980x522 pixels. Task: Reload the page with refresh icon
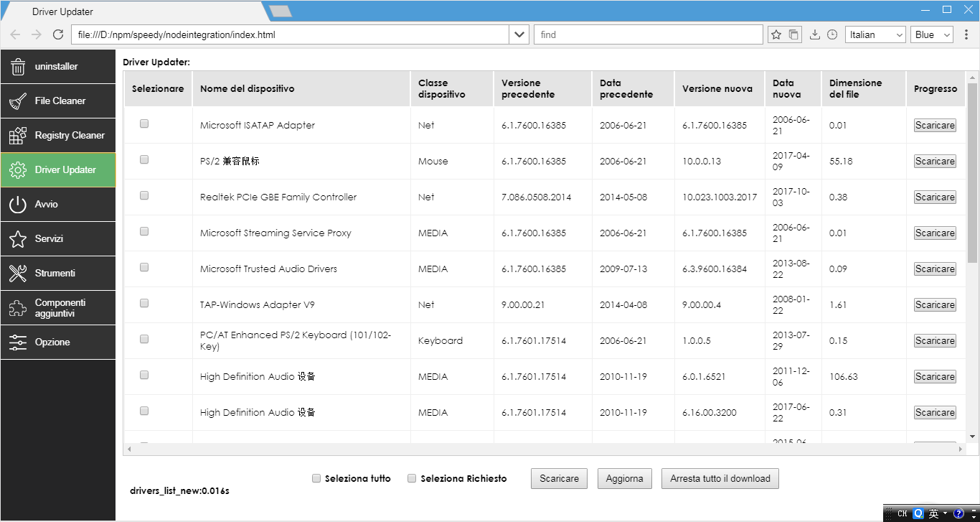[x=58, y=34]
